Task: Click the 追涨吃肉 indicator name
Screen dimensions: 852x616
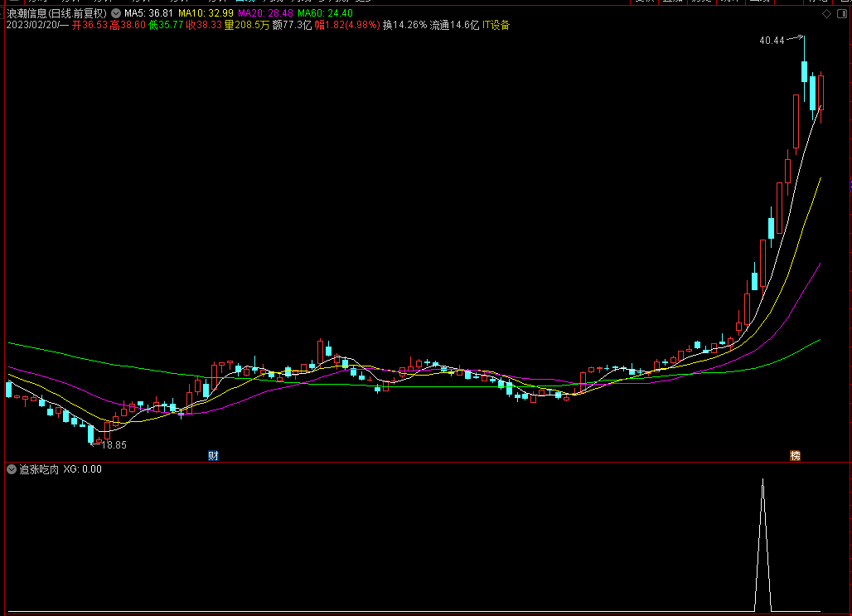Action: pos(39,469)
